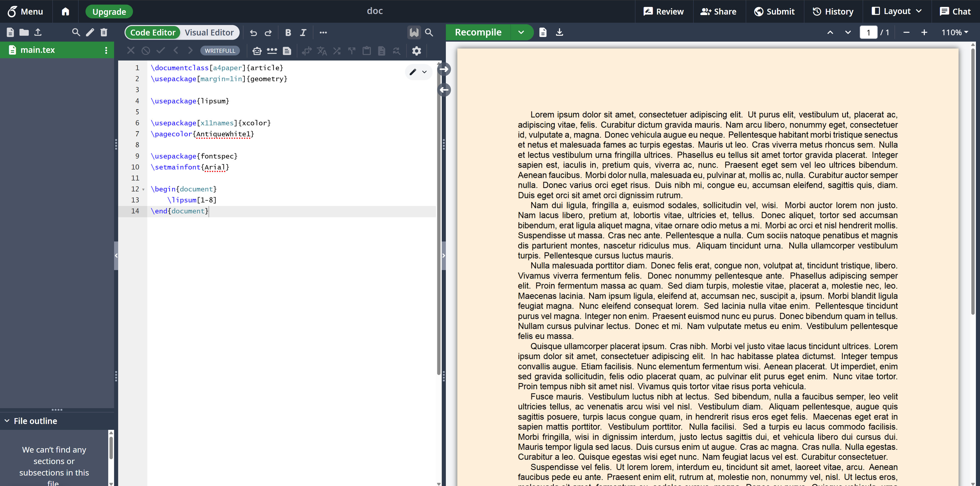This screenshot has height=486, width=980.
Task: Click the undo arrow icon
Action: pyautogui.click(x=253, y=33)
